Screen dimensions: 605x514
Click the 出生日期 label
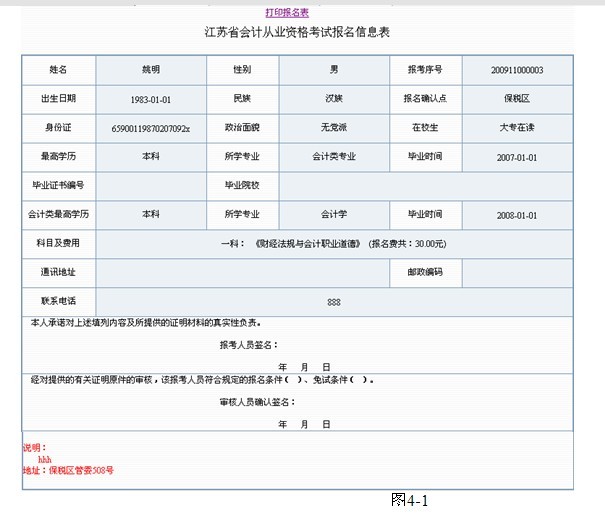click(58, 98)
